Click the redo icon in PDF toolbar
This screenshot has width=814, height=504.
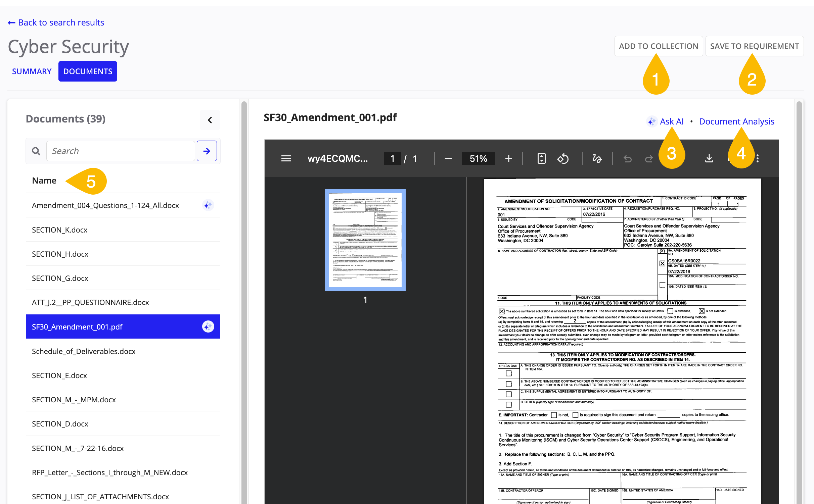pyautogui.click(x=649, y=158)
